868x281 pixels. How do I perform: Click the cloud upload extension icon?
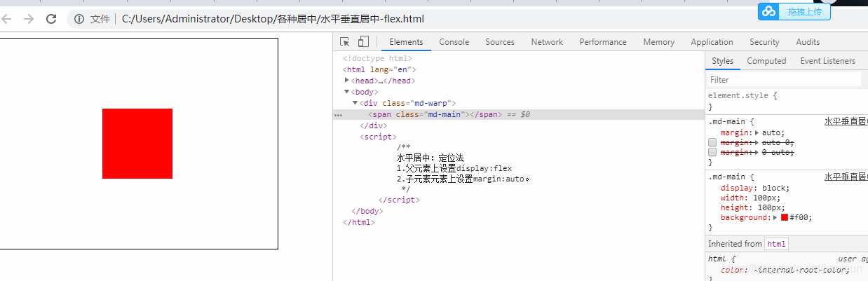(769, 11)
